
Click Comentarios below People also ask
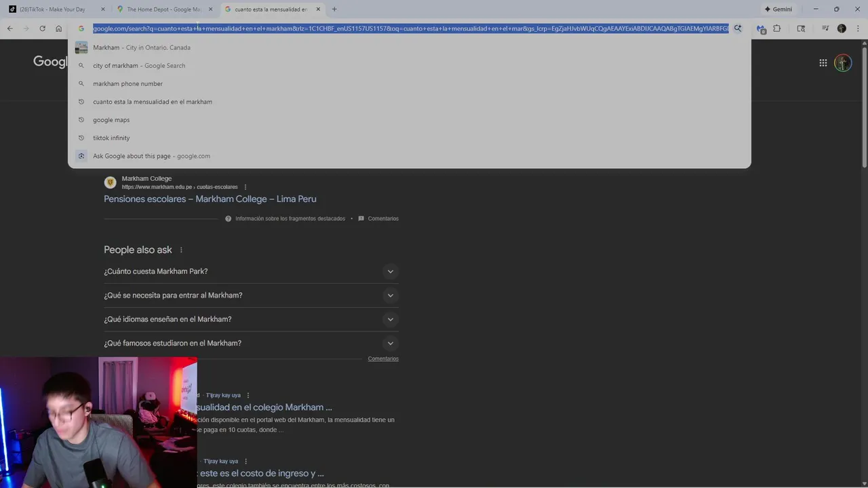[383, 359]
